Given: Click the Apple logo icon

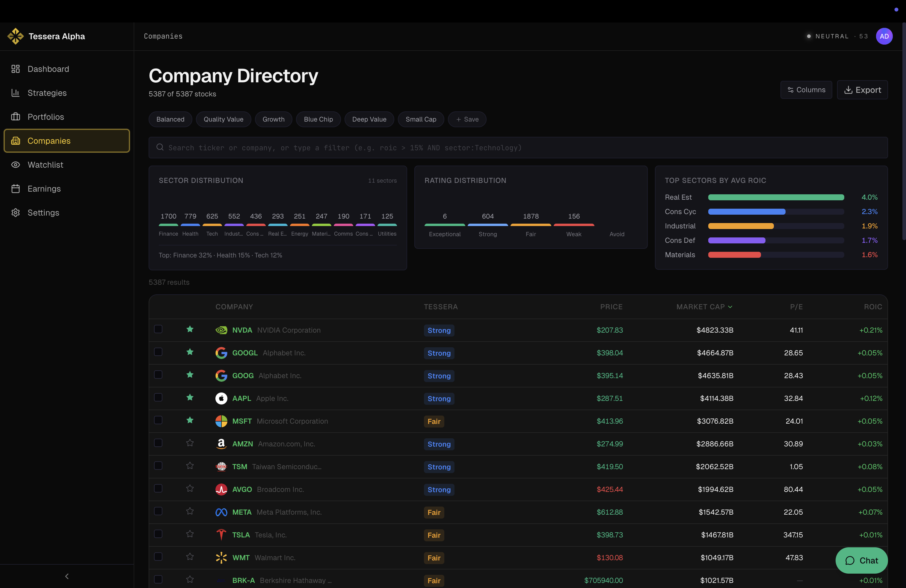Looking at the screenshot, I should [x=221, y=398].
